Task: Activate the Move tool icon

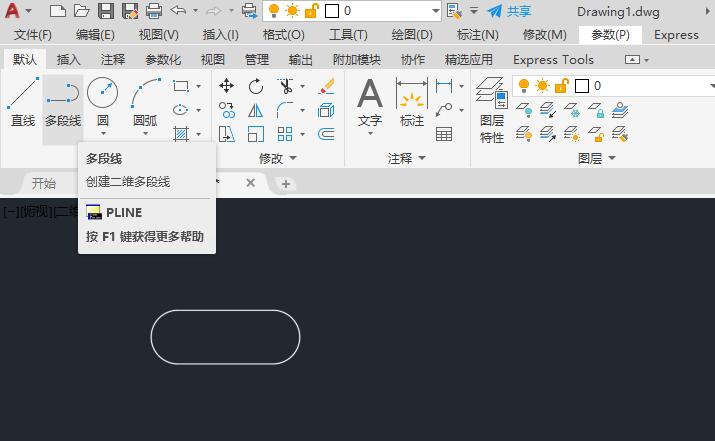Action: (227, 86)
